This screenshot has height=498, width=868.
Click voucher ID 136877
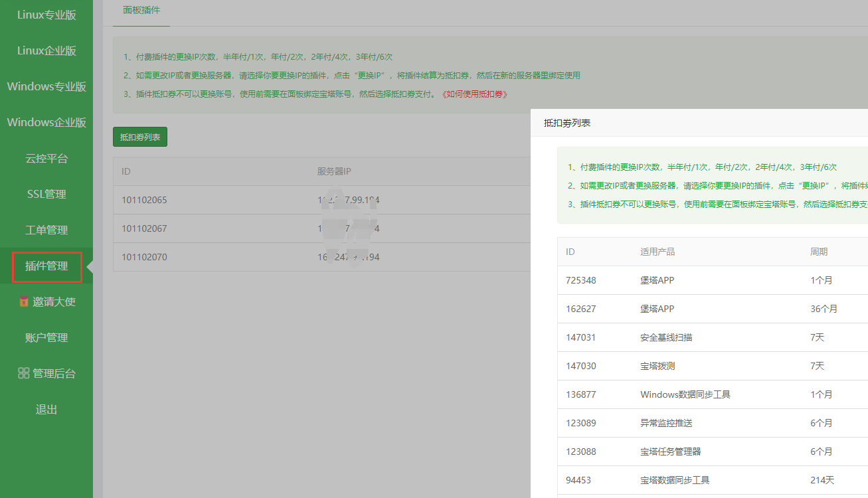tap(581, 394)
